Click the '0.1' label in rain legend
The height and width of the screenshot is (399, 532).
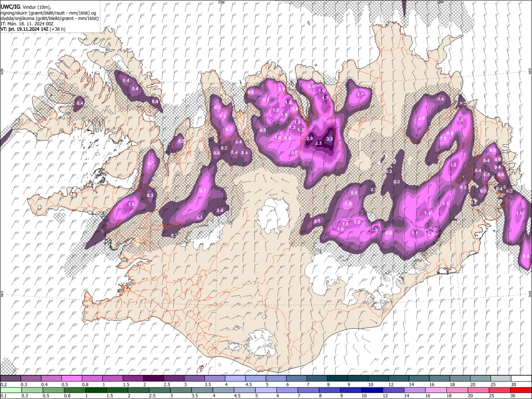coord(3,396)
